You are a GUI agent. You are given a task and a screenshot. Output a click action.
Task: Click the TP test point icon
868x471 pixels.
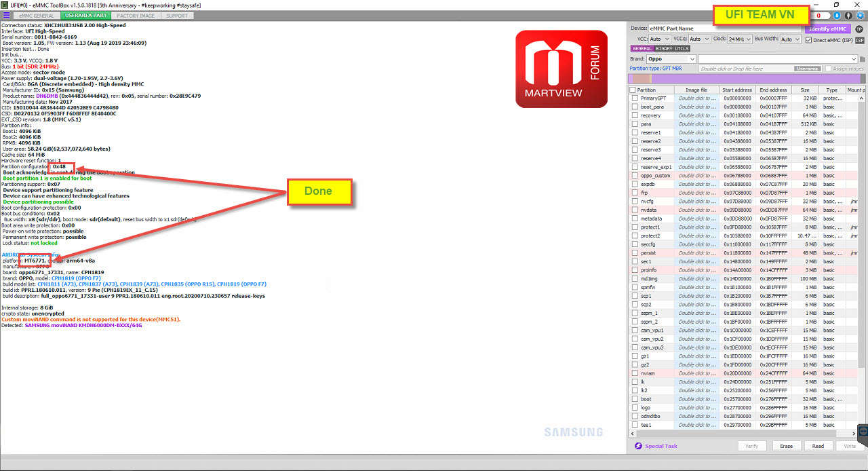pos(859,29)
